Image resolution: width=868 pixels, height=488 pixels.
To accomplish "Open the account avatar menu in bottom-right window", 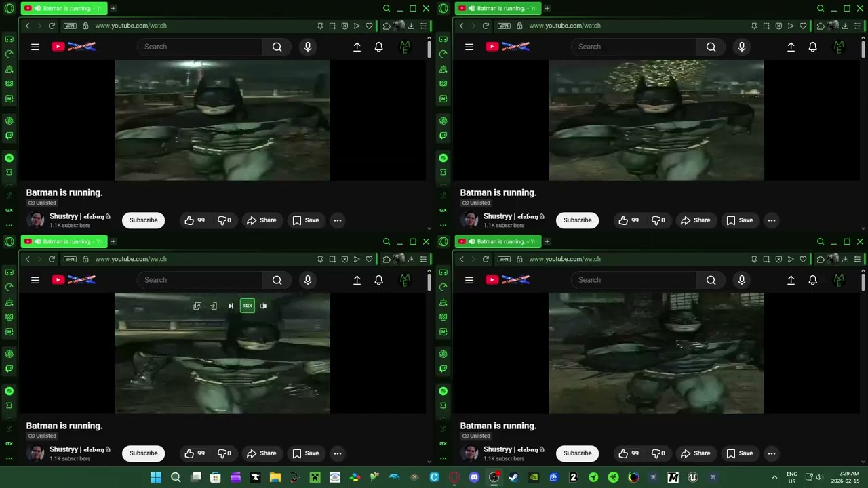I will tap(839, 280).
